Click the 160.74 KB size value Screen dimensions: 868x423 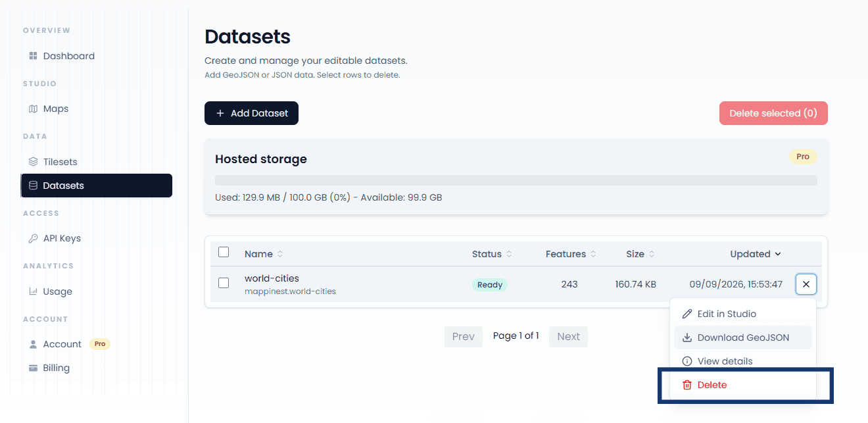[636, 284]
